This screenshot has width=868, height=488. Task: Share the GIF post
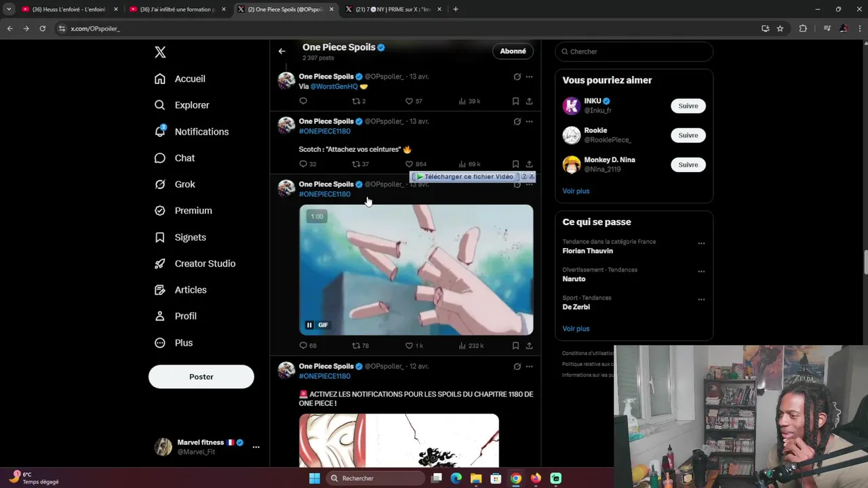tap(530, 346)
